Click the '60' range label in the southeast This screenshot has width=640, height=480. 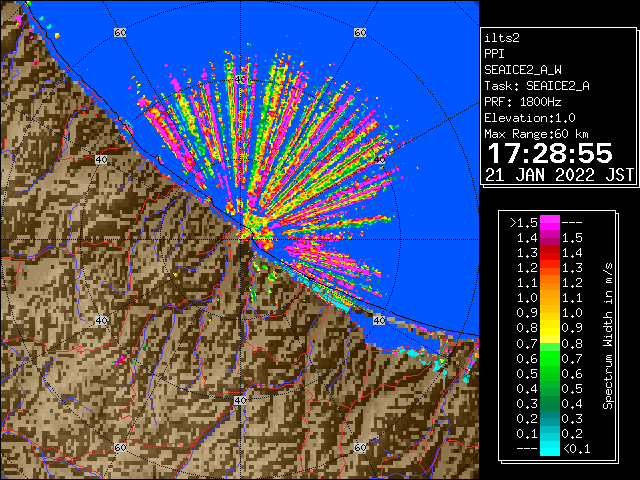[360, 447]
